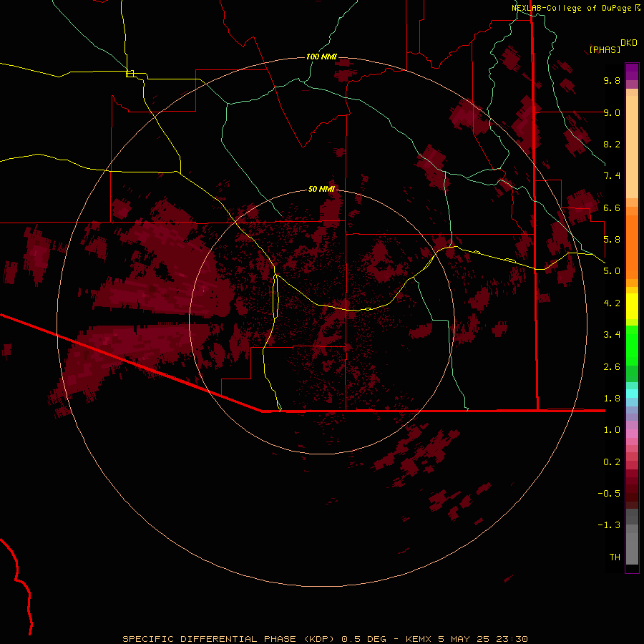
Task: Click the NEXLAB-College of DuPage credit text
Action: [571, 8]
